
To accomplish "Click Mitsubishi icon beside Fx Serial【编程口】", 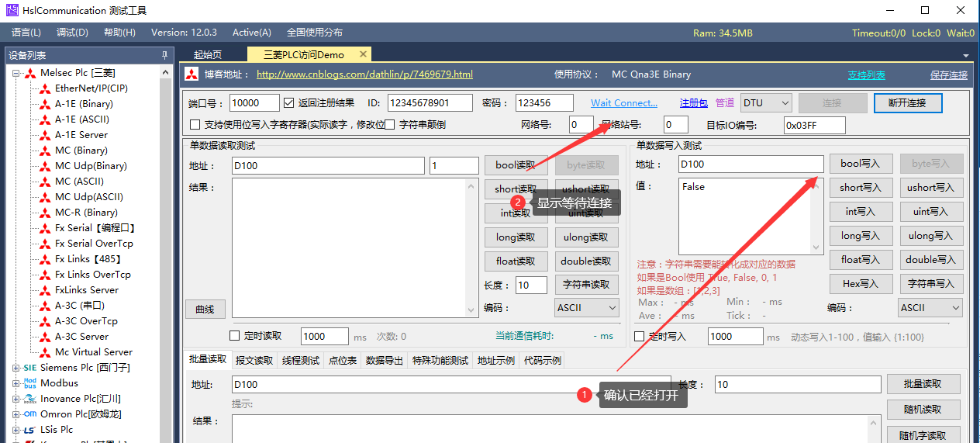I will 45,228.
